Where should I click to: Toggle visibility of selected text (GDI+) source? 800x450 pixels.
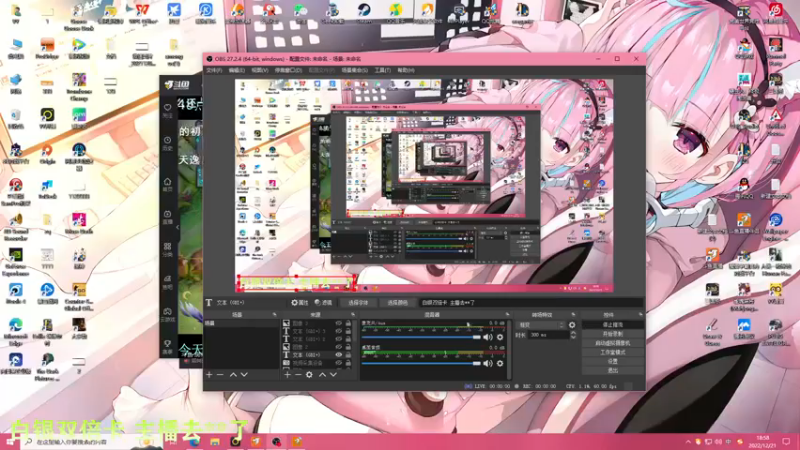coord(338,355)
